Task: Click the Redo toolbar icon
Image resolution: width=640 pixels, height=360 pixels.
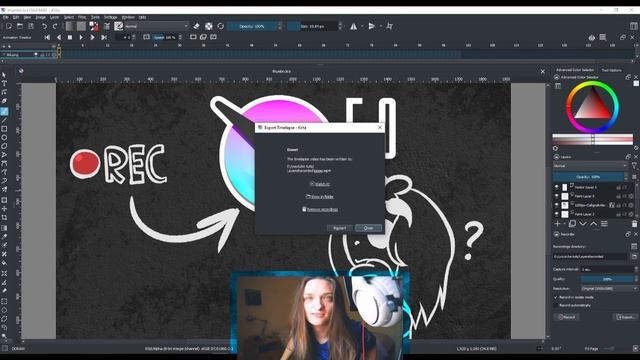Action: [55, 26]
